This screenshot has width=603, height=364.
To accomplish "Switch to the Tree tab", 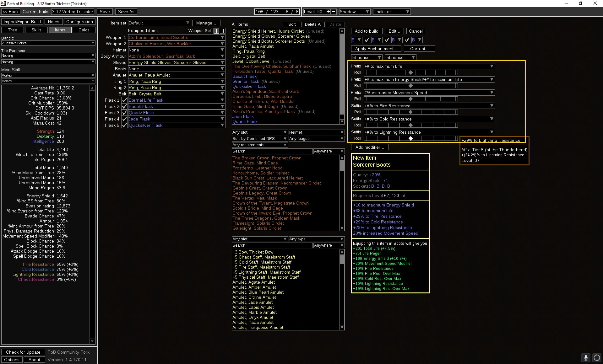I will coord(12,30).
